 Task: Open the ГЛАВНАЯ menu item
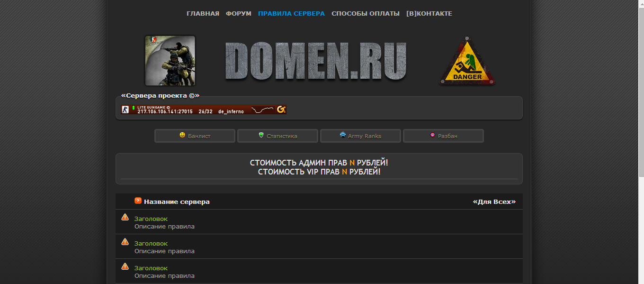[203, 13]
